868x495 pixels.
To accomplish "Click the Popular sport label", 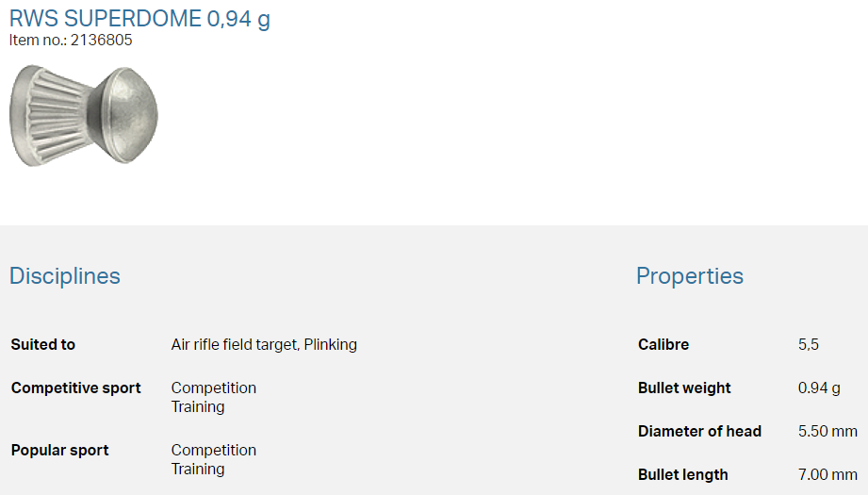I will click(x=60, y=451).
